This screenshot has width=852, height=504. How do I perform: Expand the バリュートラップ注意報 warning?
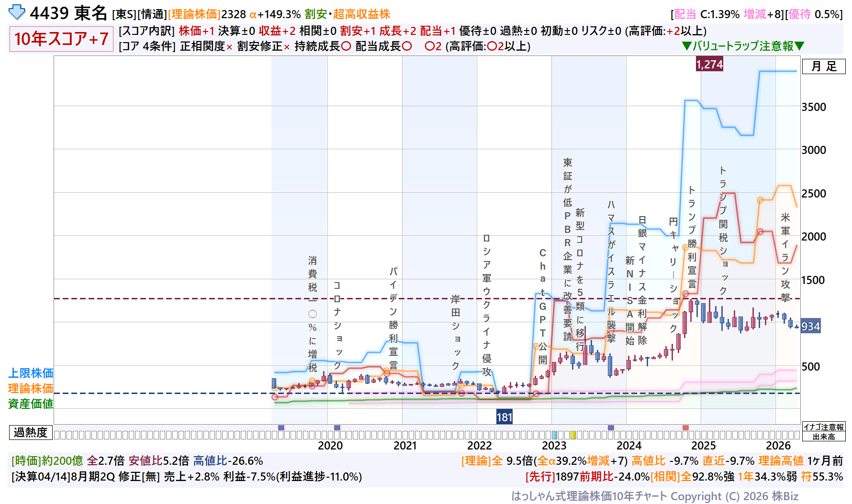pos(743,46)
